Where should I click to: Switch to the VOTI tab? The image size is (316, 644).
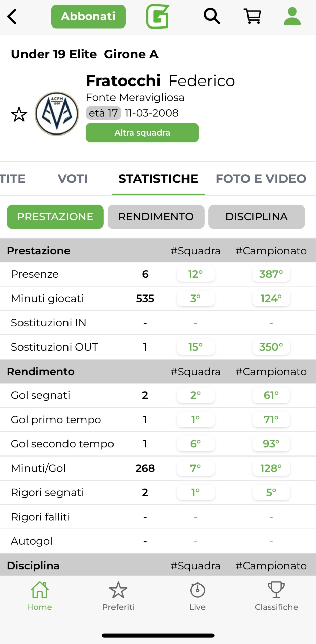click(73, 179)
